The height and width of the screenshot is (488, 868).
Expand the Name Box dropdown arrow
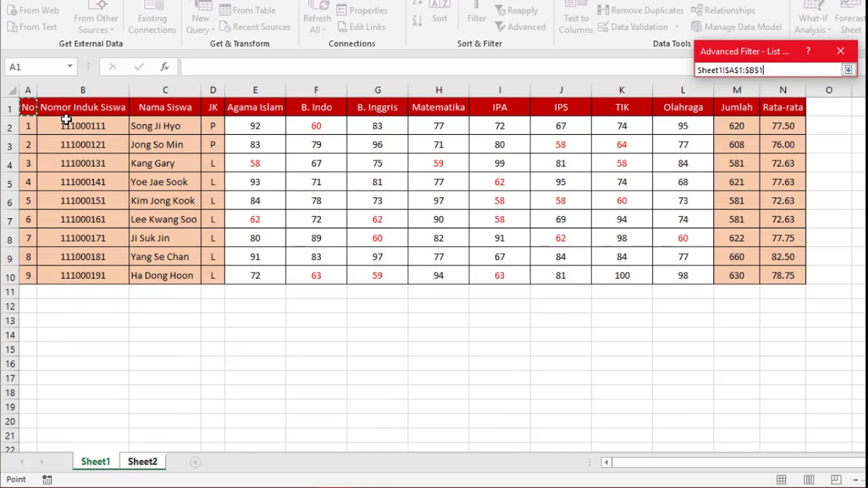pyautogui.click(x=70, y=67)
